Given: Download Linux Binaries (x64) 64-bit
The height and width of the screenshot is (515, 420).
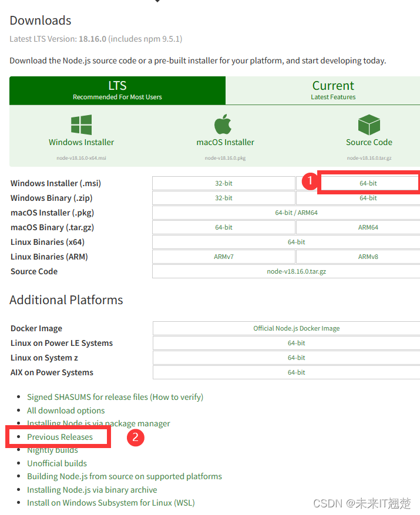Looking at the screenshot, I should click(296, 242).
